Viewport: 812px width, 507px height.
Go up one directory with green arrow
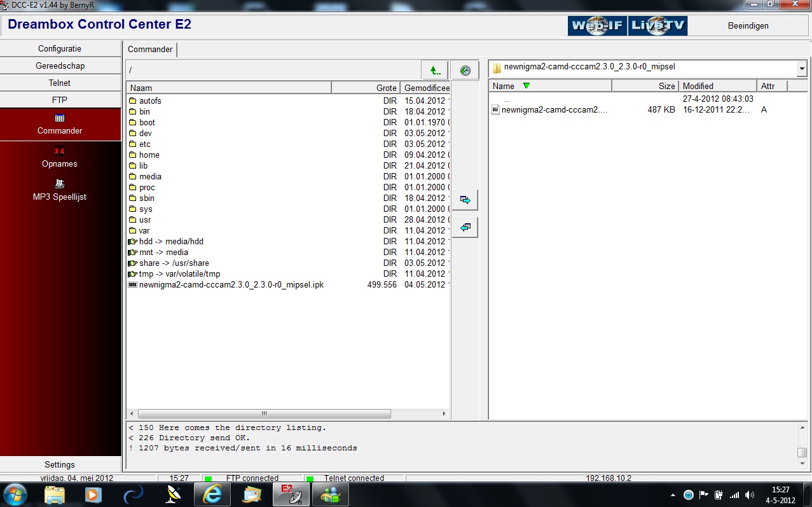[435, 70]
